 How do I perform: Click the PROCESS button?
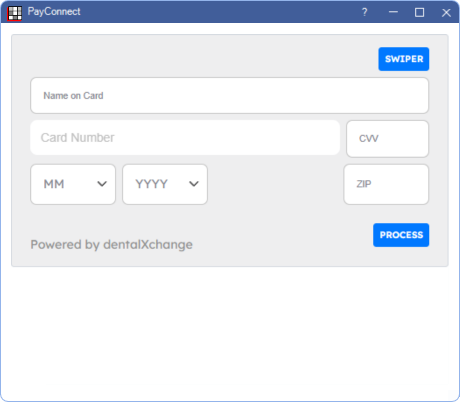(x=401, y=235)
